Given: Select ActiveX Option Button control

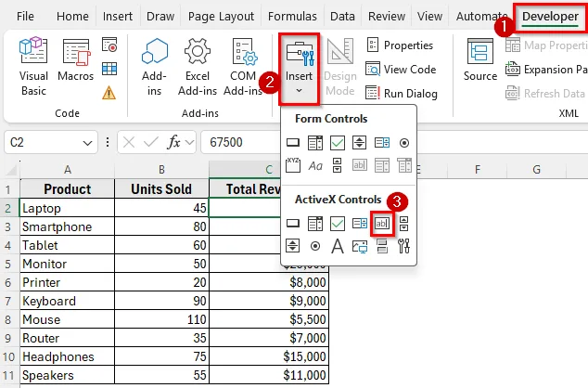Looking at the screenshot, I should (x=315, y=246).
